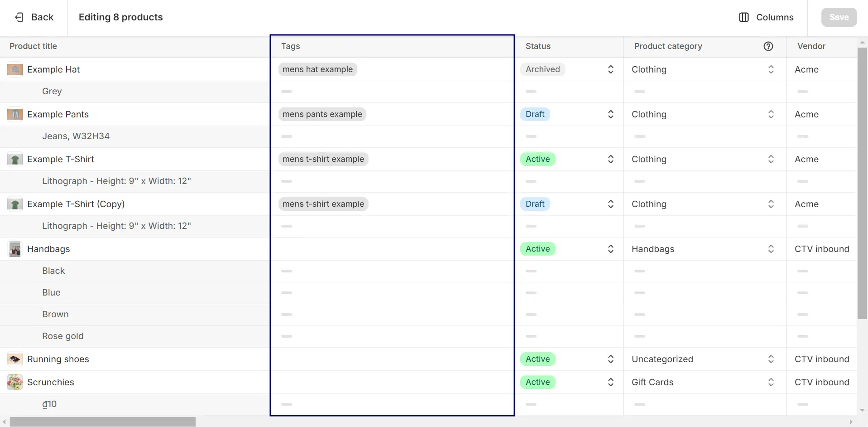Click the Jeans, W32H34 variant title
868x427 pixels.
point(76,136)
